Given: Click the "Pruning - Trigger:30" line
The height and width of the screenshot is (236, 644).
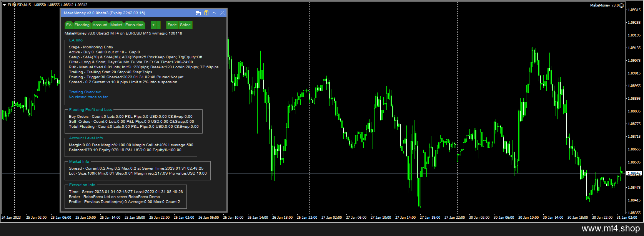Looking at the screenshot, I should 126,77.
